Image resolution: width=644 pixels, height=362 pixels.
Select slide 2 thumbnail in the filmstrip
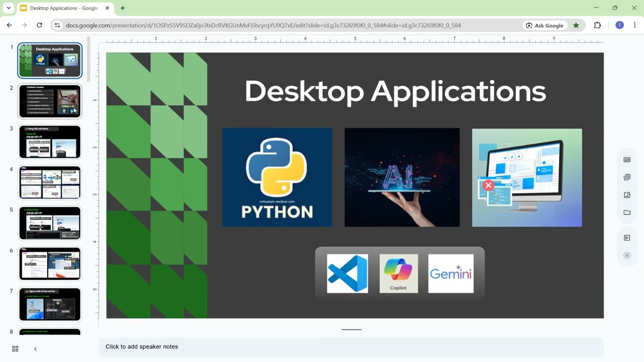[50, 101]
